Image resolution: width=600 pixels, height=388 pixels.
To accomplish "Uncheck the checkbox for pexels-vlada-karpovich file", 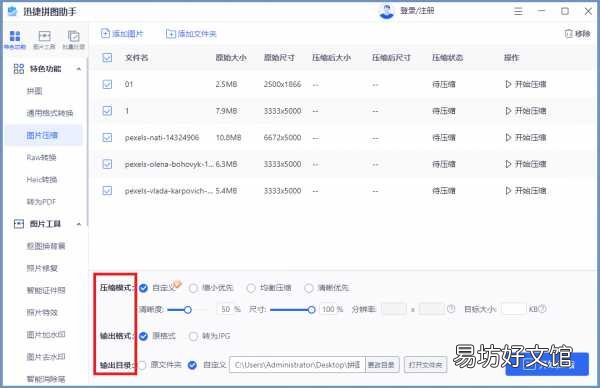I will (108, 191).
